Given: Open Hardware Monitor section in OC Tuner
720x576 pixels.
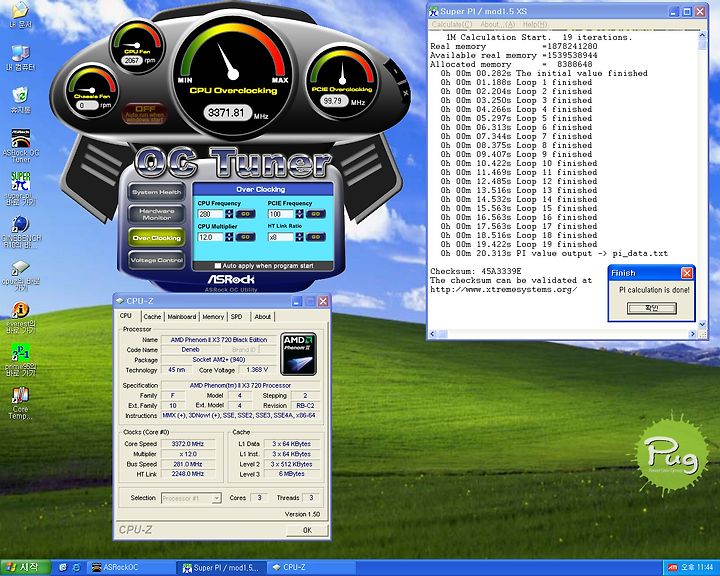Looking at the screenshot, I should coord(157,214).
